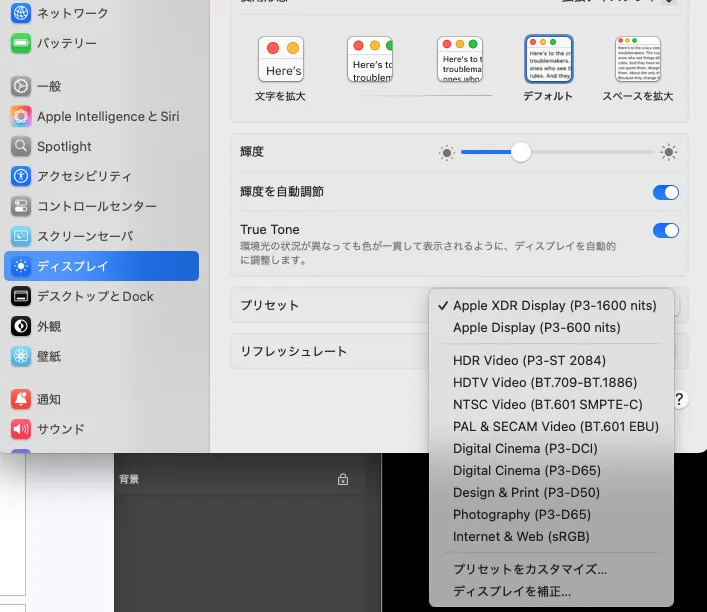Select Internet & Web (sRGB) preset

[x=551, y=536]
